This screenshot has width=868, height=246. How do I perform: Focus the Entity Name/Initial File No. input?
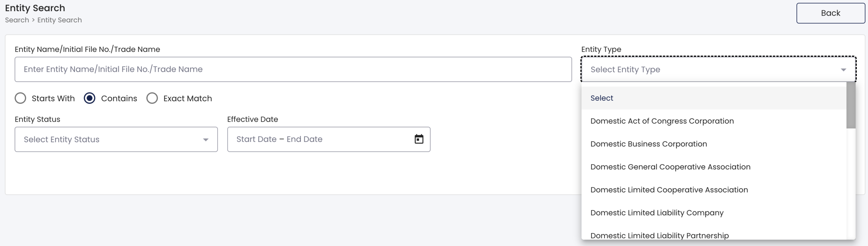293,69
